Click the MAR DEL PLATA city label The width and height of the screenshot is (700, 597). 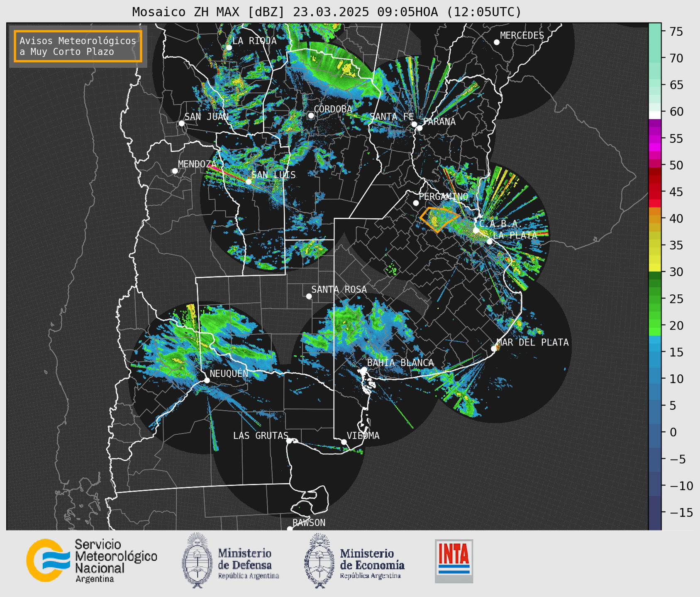(532, 342)
